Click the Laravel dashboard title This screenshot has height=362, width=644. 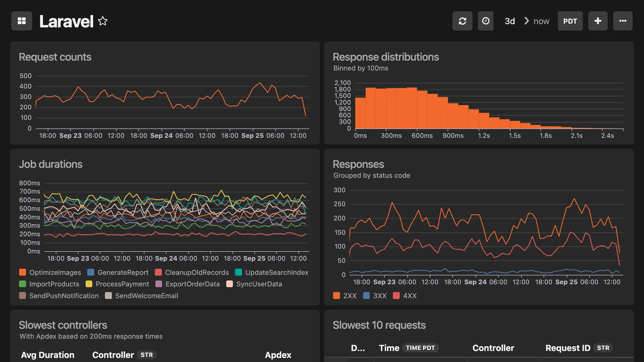[66, 21]
